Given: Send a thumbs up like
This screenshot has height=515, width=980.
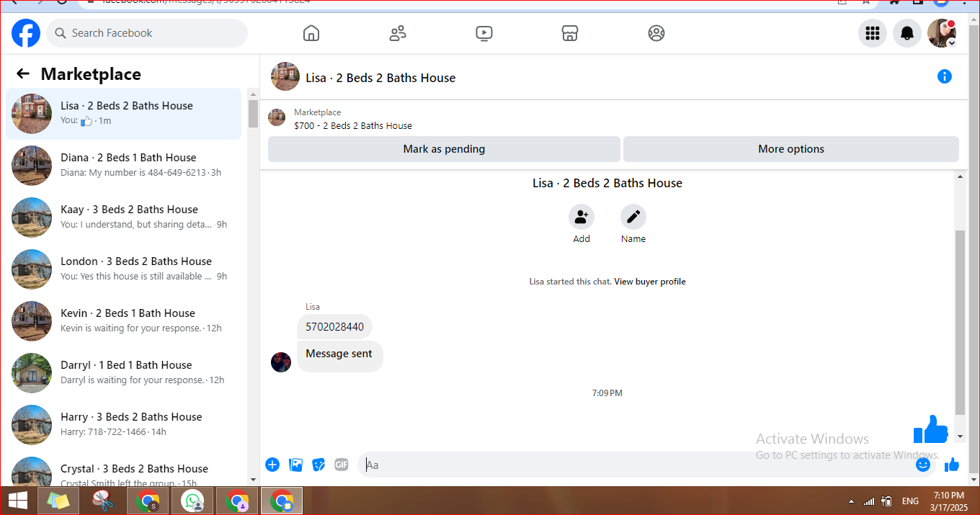Looking at the screenshot, I should [952, 465].
